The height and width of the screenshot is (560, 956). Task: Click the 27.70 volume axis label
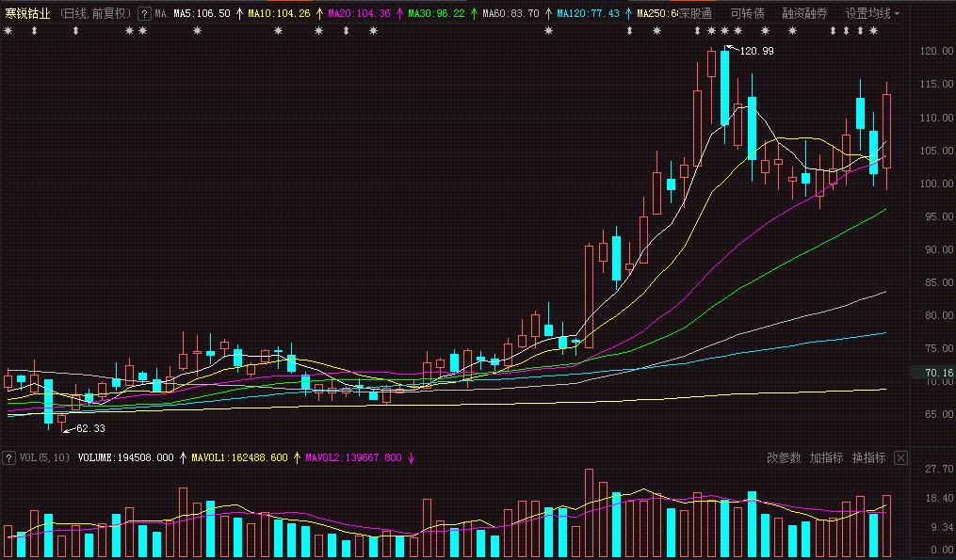(x=939, y=469)
